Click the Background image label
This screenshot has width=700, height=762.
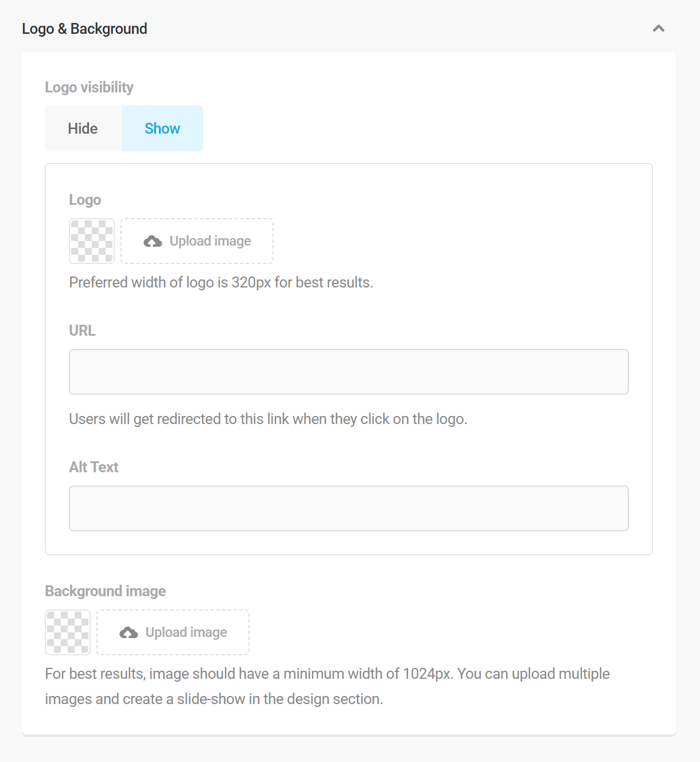coord(106,591)
